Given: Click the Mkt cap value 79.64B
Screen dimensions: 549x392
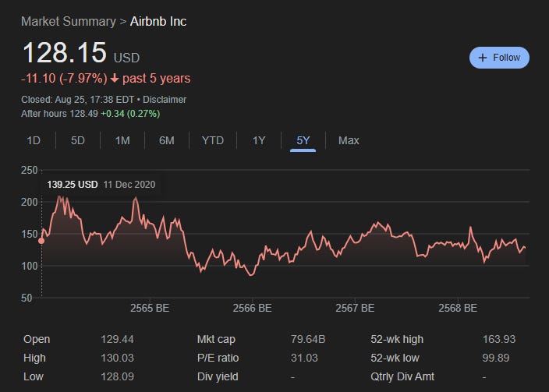Looking at the screenshot, I should point(308,339).
